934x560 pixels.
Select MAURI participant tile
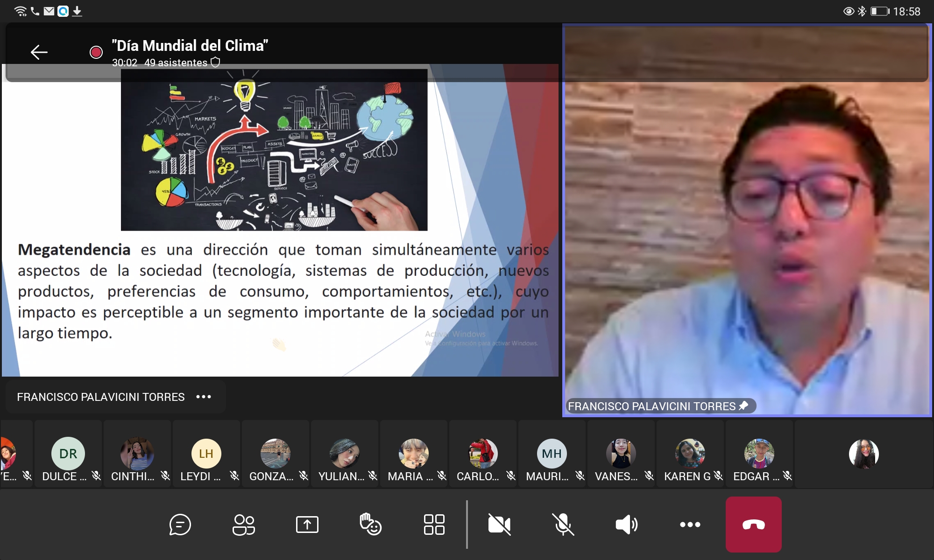tap(552, 454)
